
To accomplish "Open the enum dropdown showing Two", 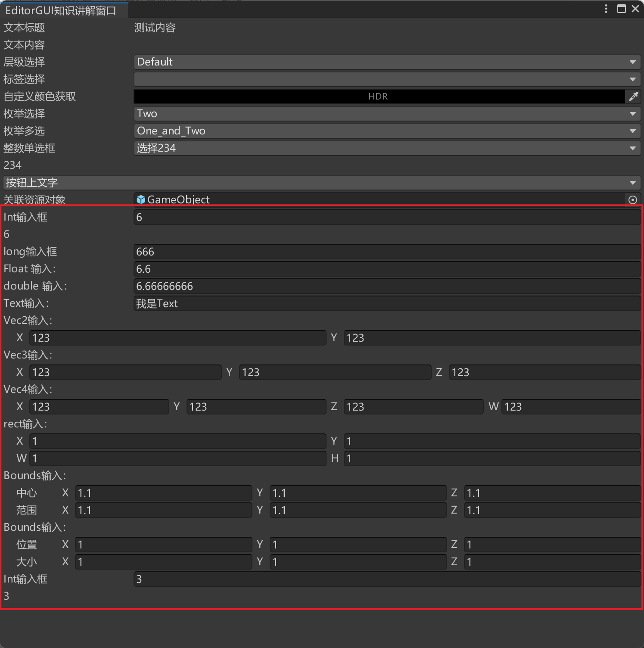I will click(387, 114).
